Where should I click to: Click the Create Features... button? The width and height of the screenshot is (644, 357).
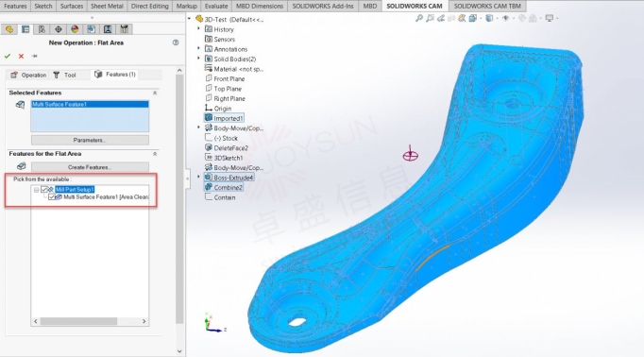[90, 167]
